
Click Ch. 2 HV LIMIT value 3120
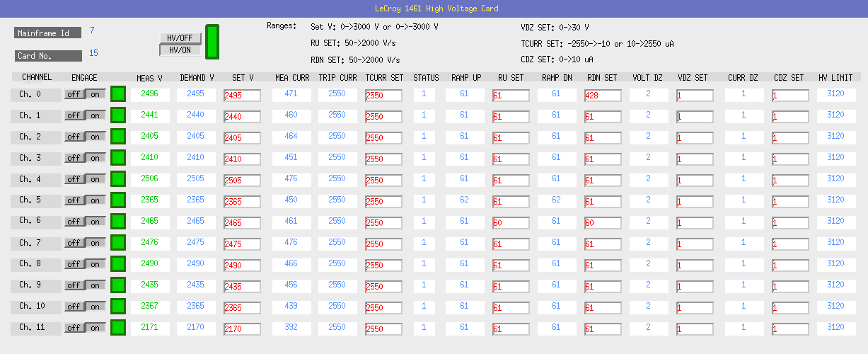click(x=836, y=136)
